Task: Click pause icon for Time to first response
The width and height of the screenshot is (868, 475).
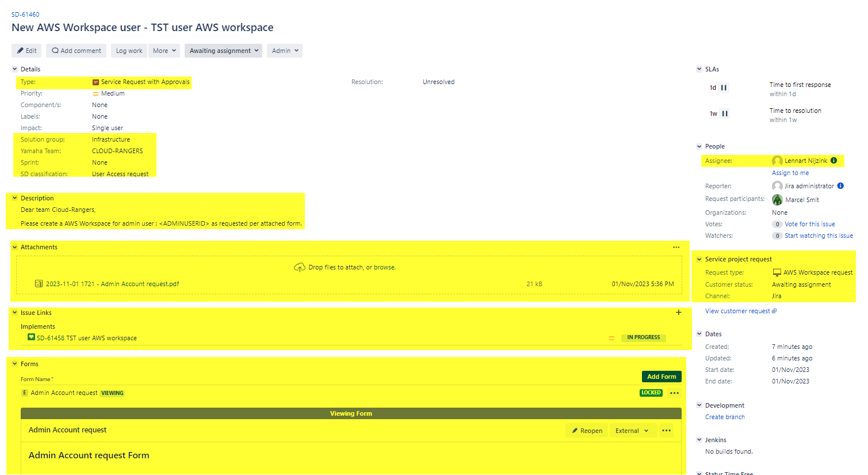Action: tap(724, 88)
